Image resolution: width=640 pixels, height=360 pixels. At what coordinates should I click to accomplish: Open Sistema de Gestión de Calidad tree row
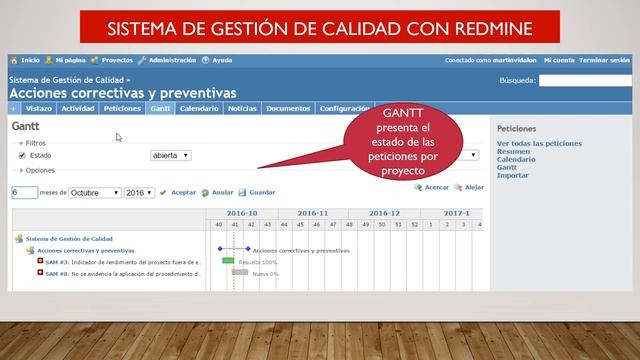(69, 239)
